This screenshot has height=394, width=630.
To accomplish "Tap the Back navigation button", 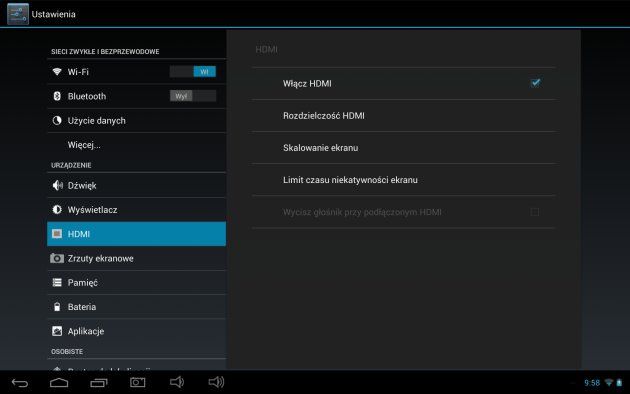I will (20, 383).
